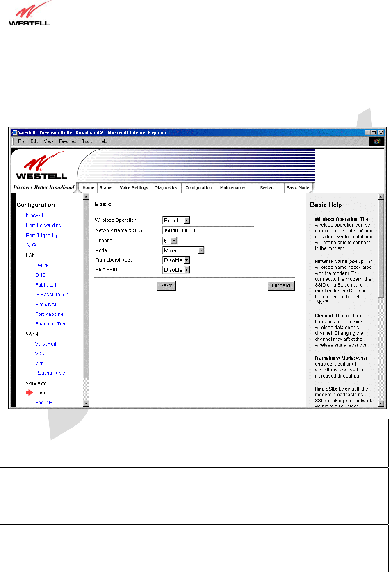Click Basic Help scrollbar up arrow
This screenshot has height=580, width=392.
(381, 197)
